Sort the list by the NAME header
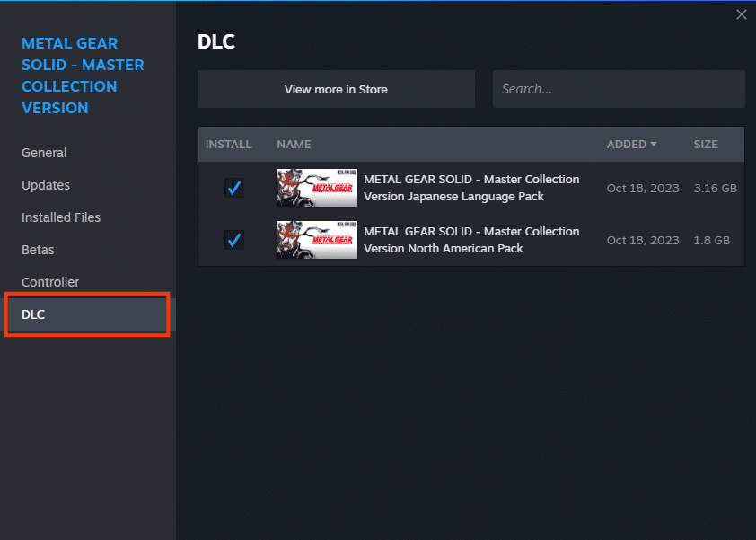Screen dimensions: 756x540 294,145
